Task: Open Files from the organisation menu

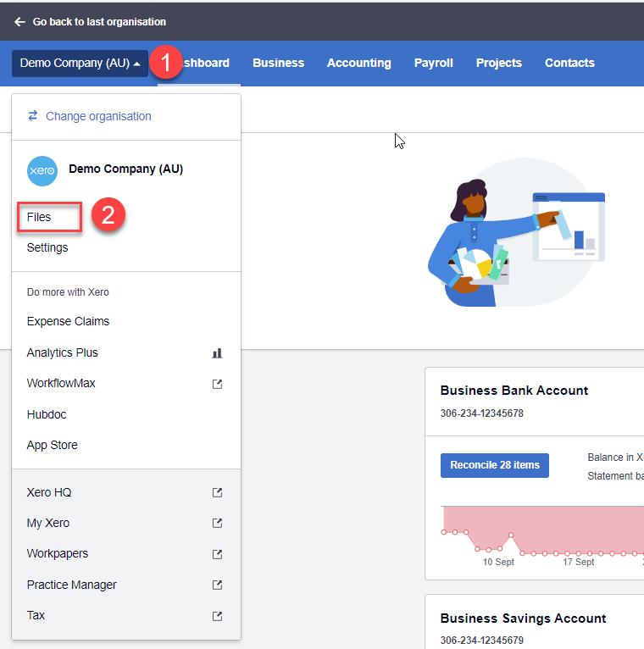Action: (39, 217)
